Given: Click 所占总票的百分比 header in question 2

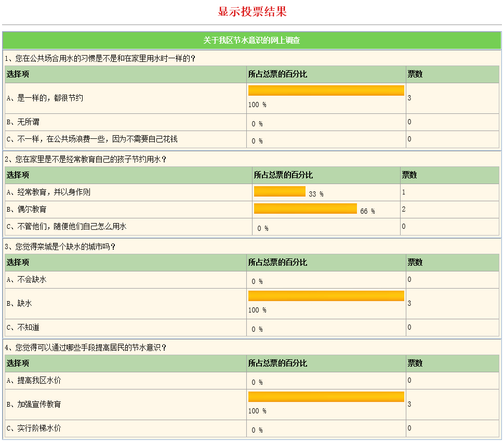Looking at the screenshot, I should (x=283, y=175).
